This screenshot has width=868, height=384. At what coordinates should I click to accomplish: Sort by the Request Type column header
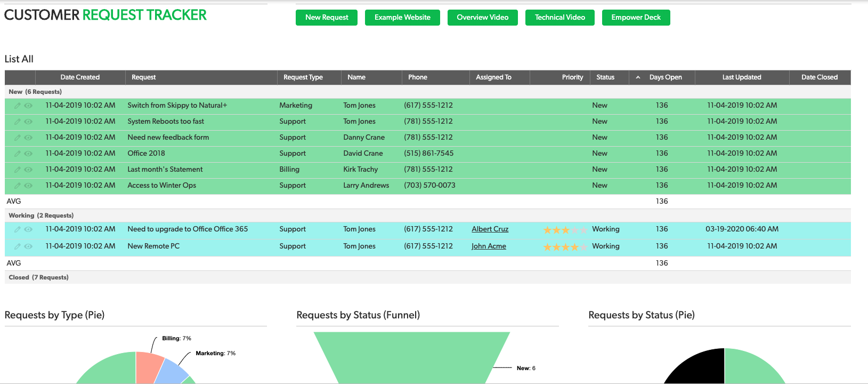[303, 77]
